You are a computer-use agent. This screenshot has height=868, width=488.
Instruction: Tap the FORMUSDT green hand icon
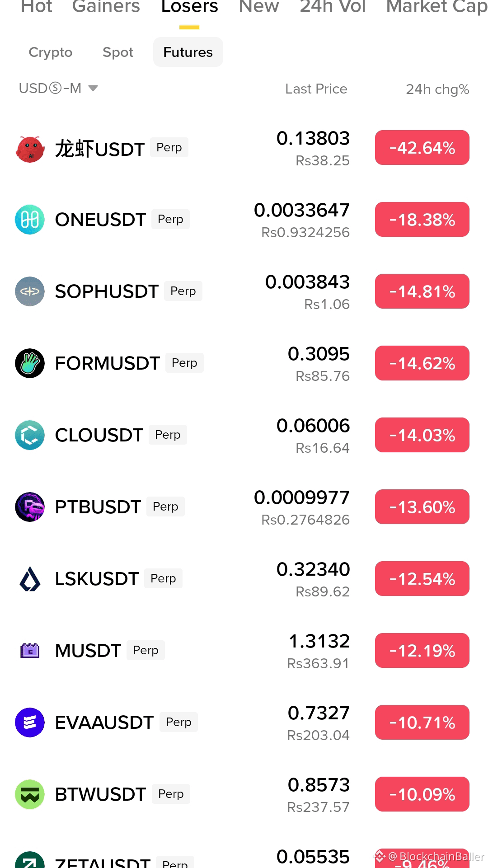click(x=30, y=363)
